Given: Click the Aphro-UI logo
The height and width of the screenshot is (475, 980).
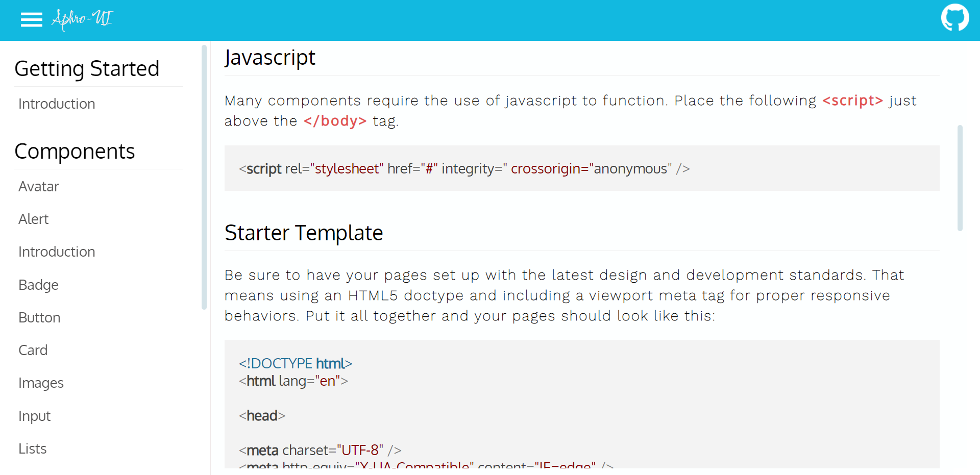Looking at the screenshot, I should click(82, 20).
